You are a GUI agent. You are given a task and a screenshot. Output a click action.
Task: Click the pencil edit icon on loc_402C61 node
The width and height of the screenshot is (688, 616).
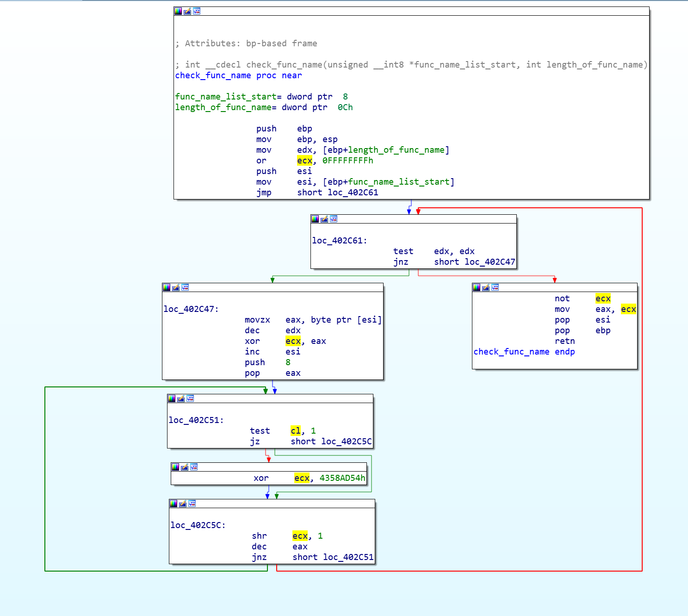(324, 219)
